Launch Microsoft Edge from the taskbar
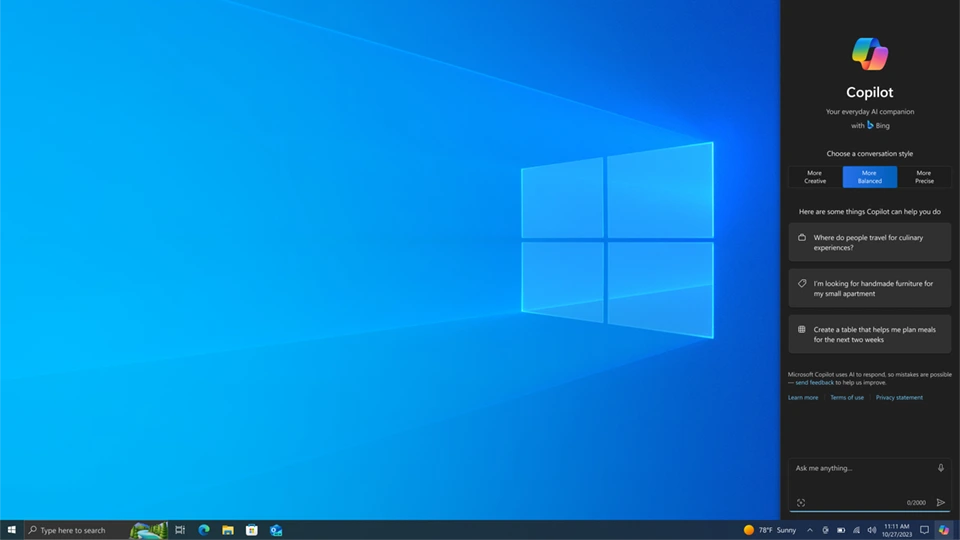 point(204,530)
